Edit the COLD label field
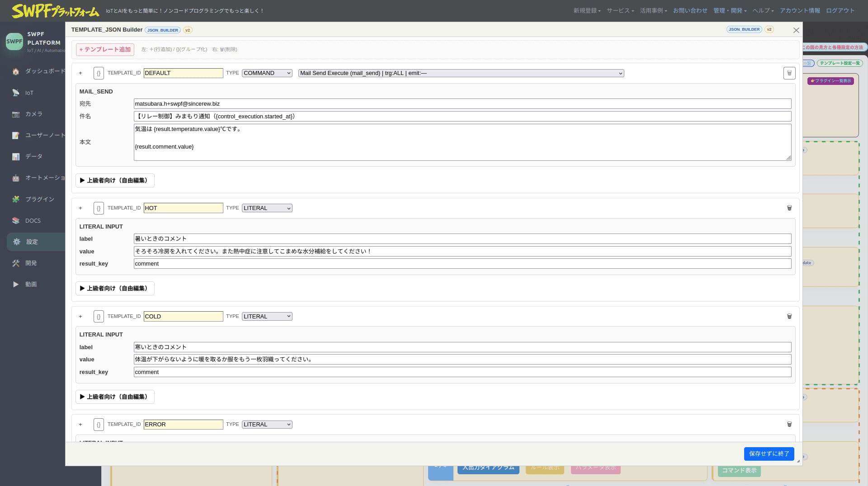This screenshot has width=868, height=486. [462, 347]
